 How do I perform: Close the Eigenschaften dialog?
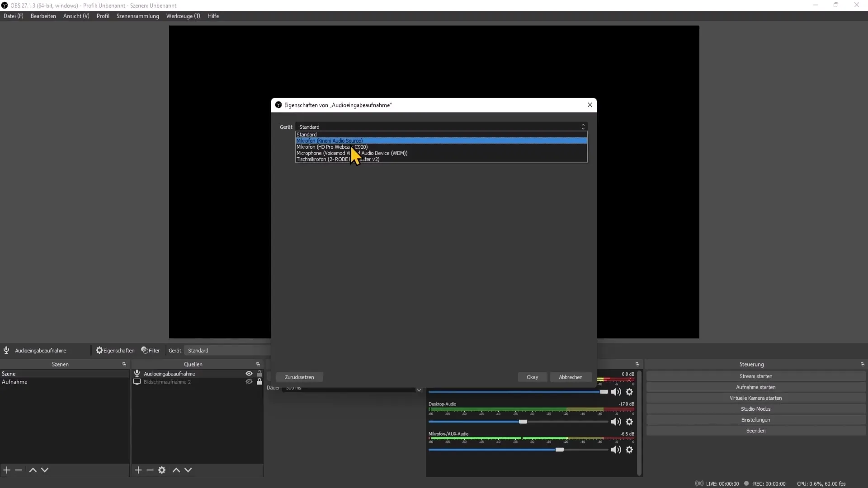[590, 105]
